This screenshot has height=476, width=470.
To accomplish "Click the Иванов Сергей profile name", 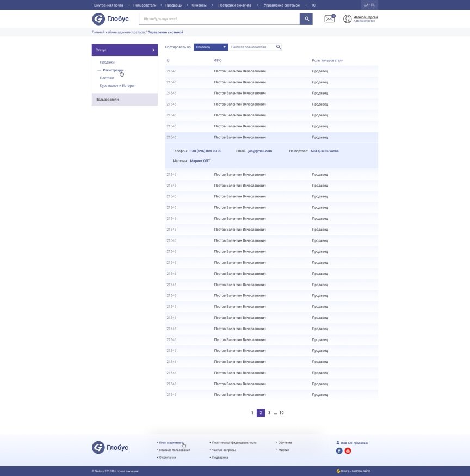I will (365, 17).
